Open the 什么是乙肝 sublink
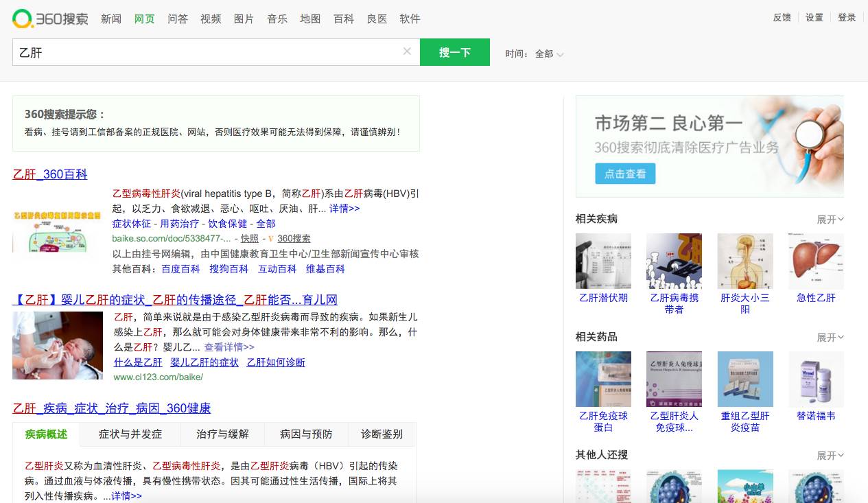The image size is (868, 503). [138, 362]
